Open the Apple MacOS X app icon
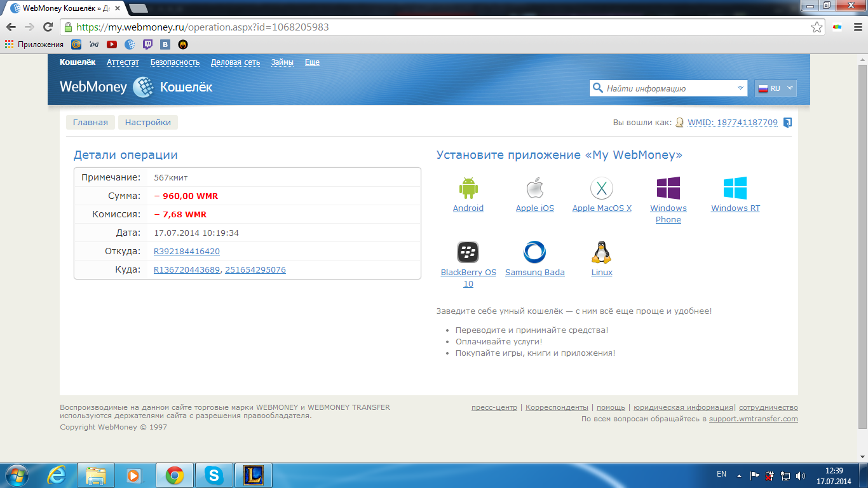Screen dimensions: 868x488 coord(602,188)
